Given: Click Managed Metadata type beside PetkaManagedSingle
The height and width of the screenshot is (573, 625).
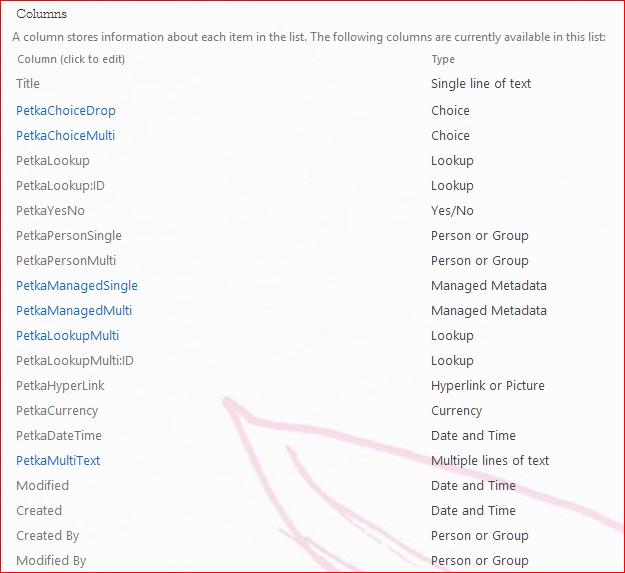Looking at the screenshot, I should click(489, 286).
